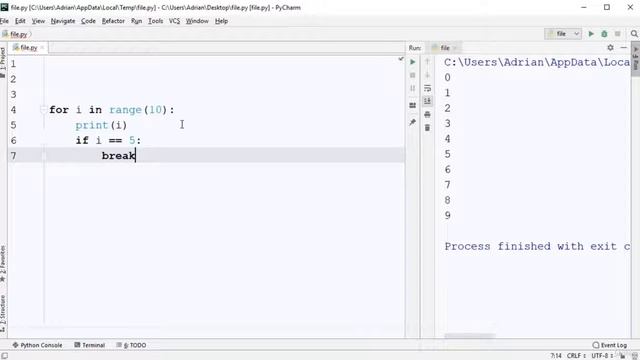Open the Help menu
This screenshot has height=360, width=640.
tap(221, 21)
